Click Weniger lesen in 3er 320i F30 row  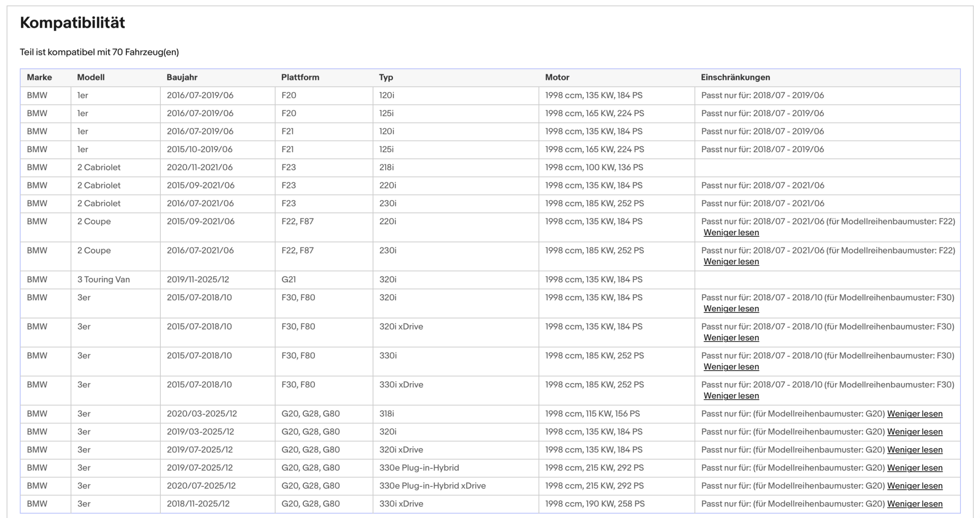click(731, 309)
